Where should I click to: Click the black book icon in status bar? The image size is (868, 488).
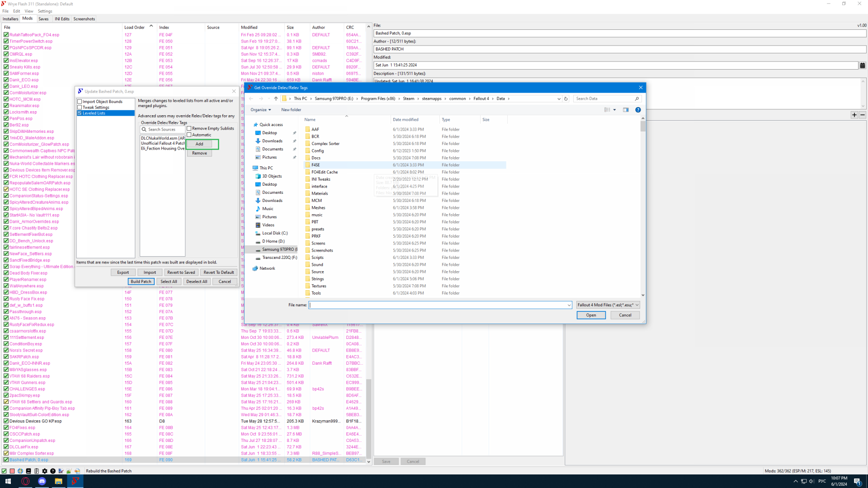(x=28, y=471)
